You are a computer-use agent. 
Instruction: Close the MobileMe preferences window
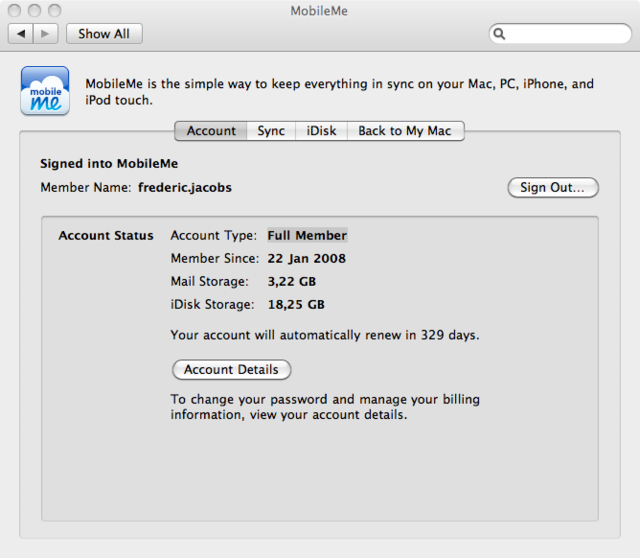click(14, 10)
